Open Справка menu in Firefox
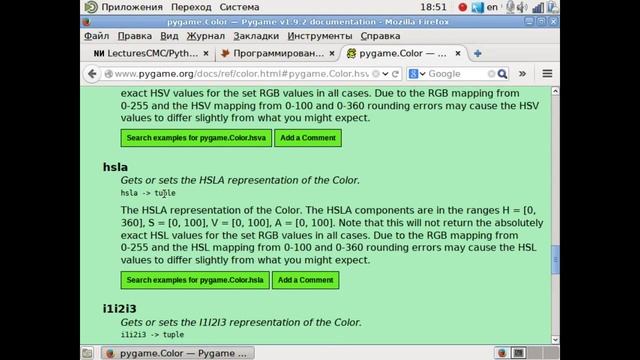 380,36
